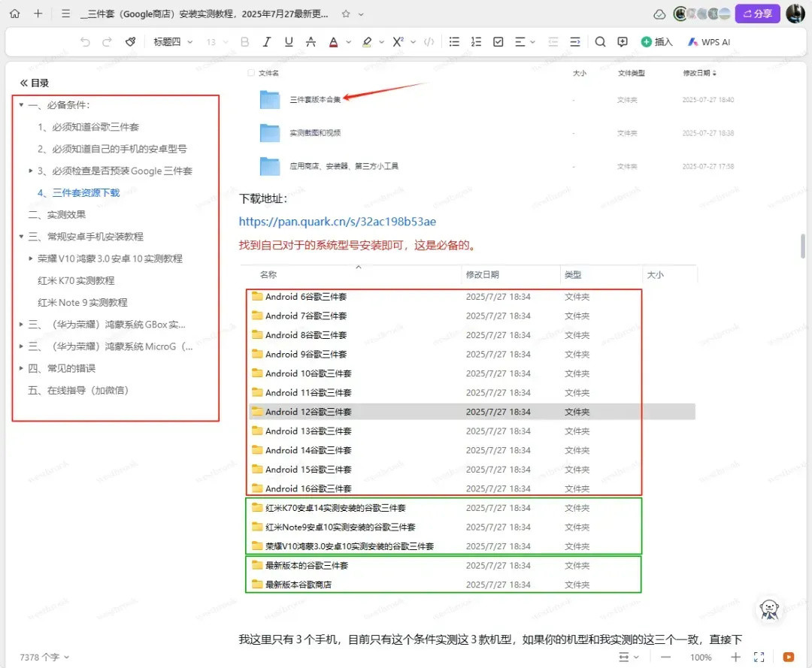Toggle underline formatting
The height and width of the screenshot is (668, 812).
click(289, 42)
